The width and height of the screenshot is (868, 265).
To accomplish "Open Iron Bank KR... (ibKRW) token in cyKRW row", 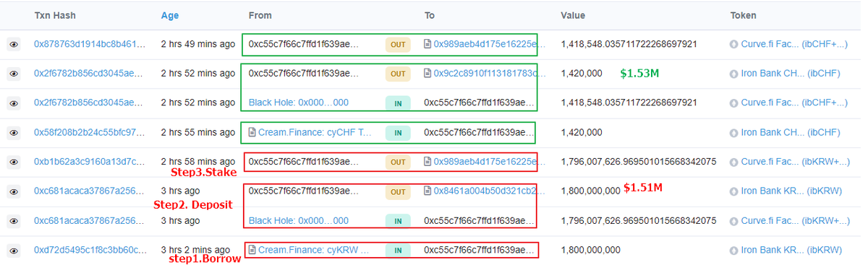I will tap(791, 251).
